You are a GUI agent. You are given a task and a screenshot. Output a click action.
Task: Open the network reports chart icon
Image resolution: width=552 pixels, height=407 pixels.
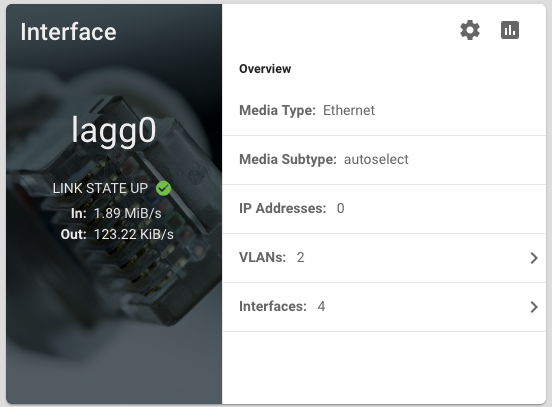pos(510,30)
